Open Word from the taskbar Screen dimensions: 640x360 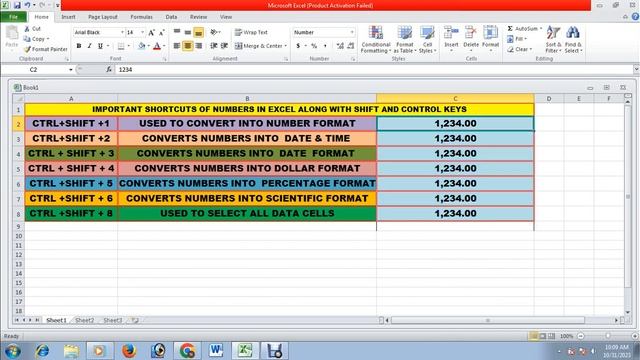click(x=216, y=351)
